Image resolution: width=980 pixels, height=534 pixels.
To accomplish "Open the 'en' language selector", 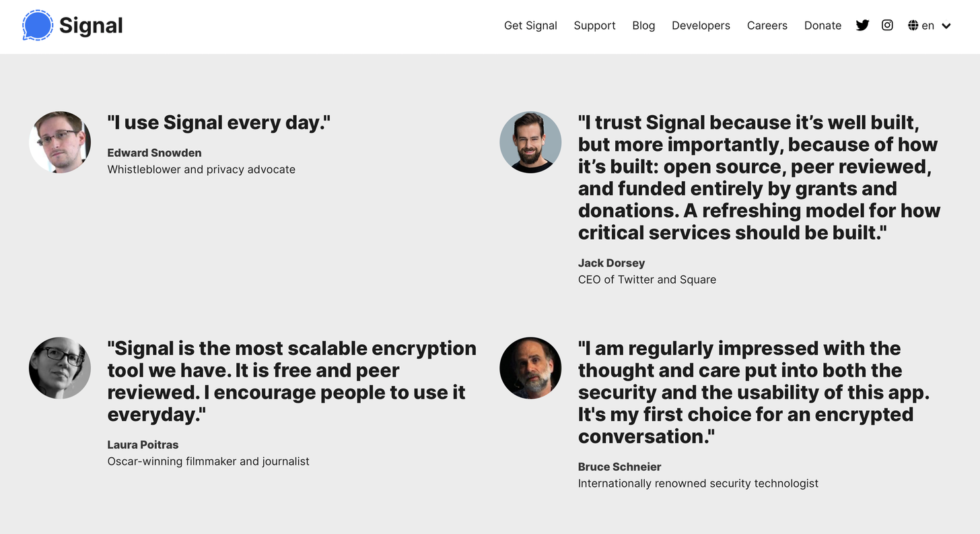I will (928, 25).
